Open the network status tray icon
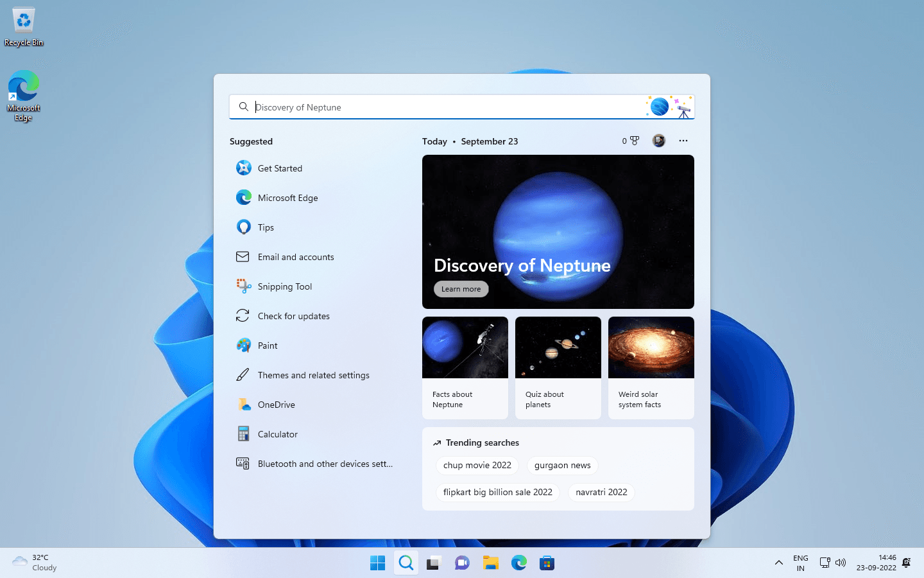 click(825, 563)
